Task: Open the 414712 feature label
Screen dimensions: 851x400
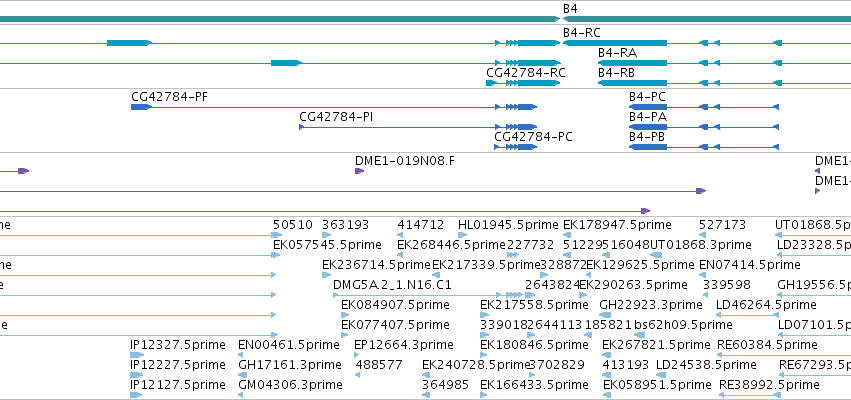Action: tap(421, 225)
